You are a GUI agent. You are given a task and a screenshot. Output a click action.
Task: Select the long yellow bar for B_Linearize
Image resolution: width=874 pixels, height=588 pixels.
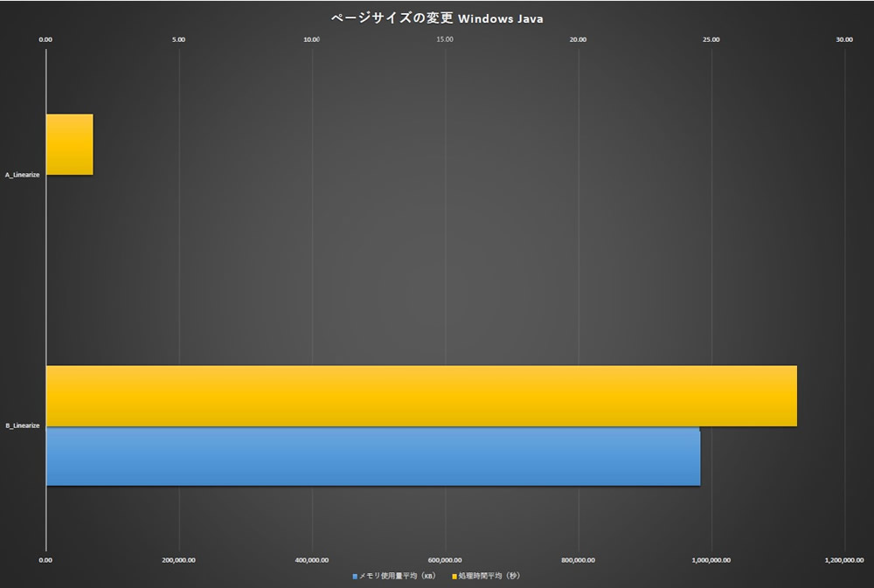[x=420, y=396]
